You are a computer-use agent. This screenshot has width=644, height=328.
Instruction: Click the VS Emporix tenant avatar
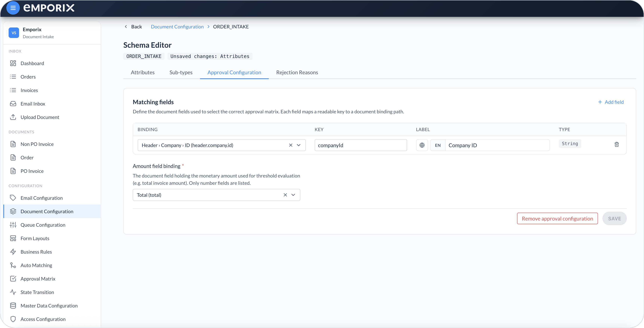[x=14, y=33]
